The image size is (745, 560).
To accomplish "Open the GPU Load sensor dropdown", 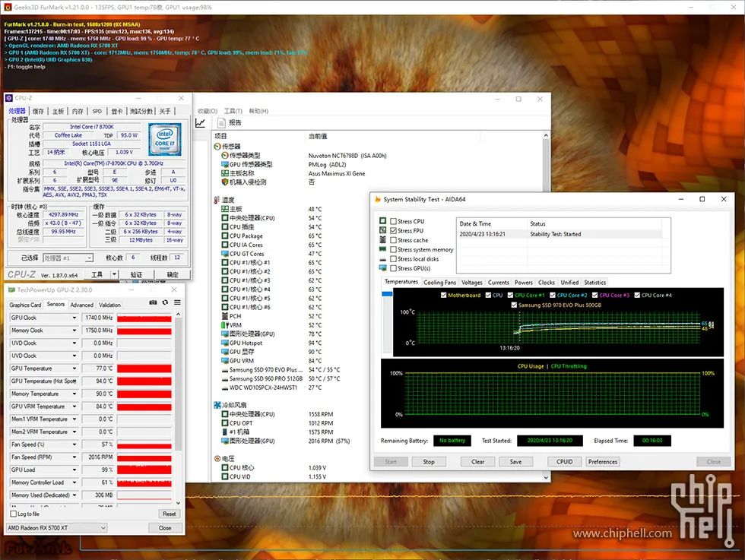I will click(x=74, y=470).
